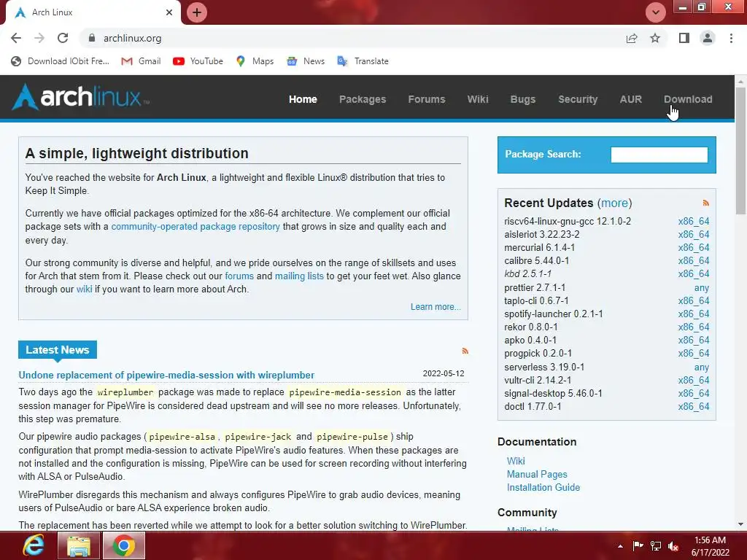The height and width of the screenshot is (560, 747).
Task: Follow the wiki link in the intro text
Action: 85,289
